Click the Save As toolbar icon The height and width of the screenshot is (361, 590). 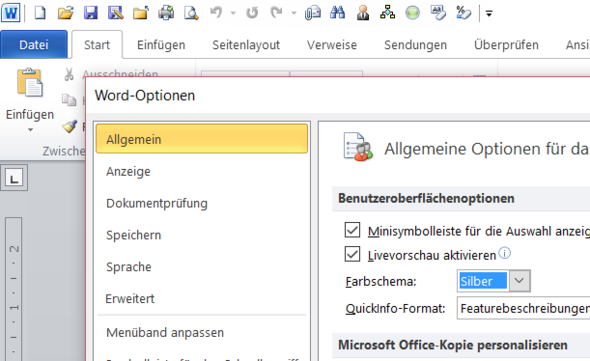click(x=116, y=13)
